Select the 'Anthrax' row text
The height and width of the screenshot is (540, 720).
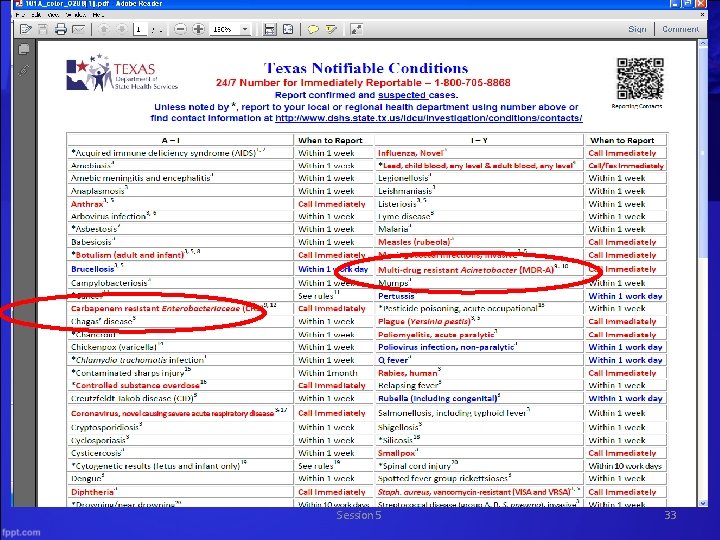tap(87, 204)
